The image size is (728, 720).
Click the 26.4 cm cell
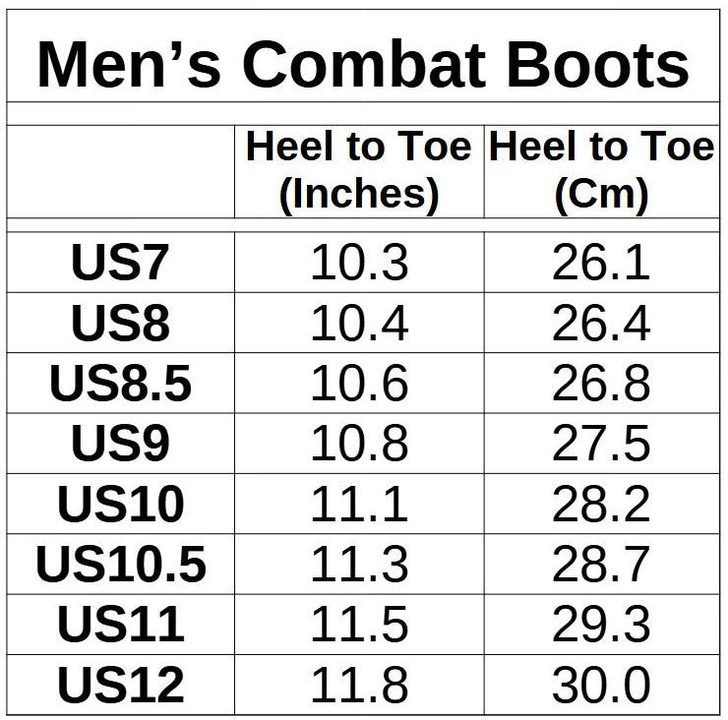[601, 323]
